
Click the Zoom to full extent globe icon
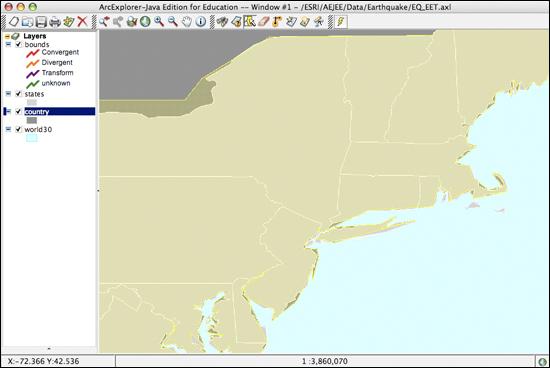coord(145,22)
